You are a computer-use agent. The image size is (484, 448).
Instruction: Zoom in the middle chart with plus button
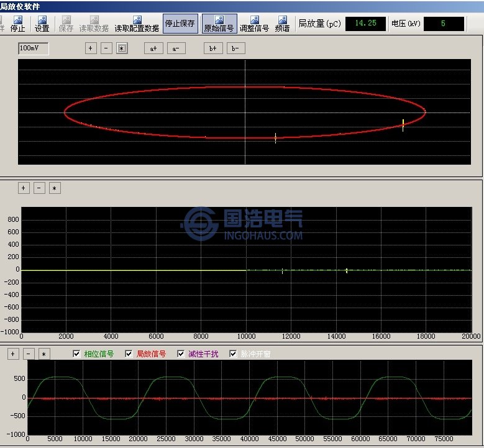tap(24, 188)
